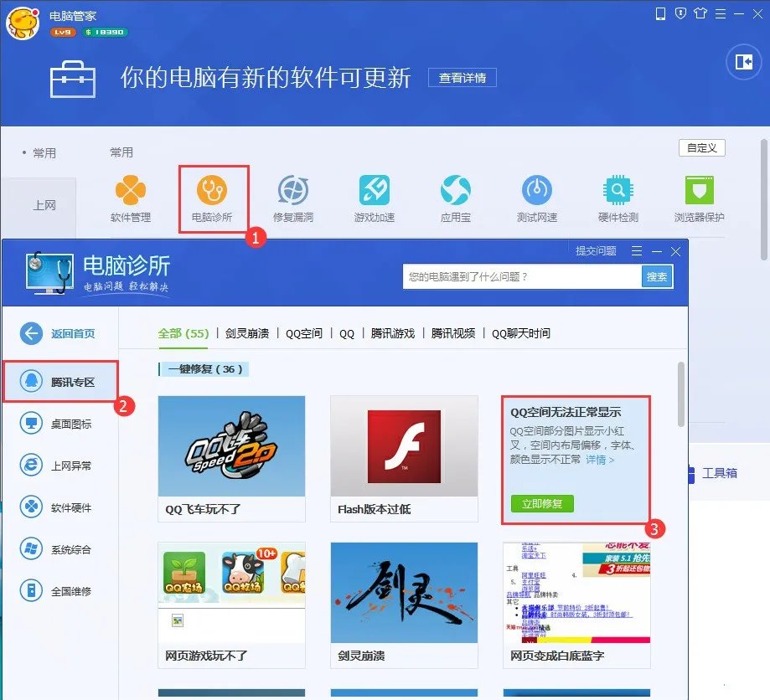Open the hamburger main menu
Screen dimensions: 770x700
721,13
